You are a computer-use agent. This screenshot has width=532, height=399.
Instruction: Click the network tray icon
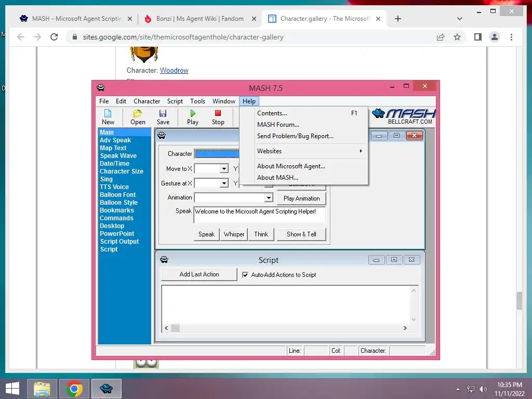coord(470,389)
